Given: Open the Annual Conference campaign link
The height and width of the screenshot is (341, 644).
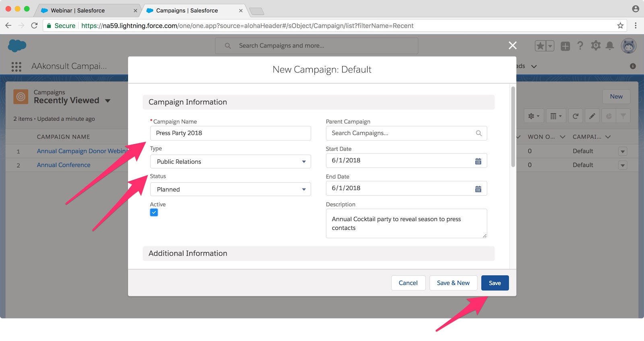Looking at the screenshot, I should point(64,165).
